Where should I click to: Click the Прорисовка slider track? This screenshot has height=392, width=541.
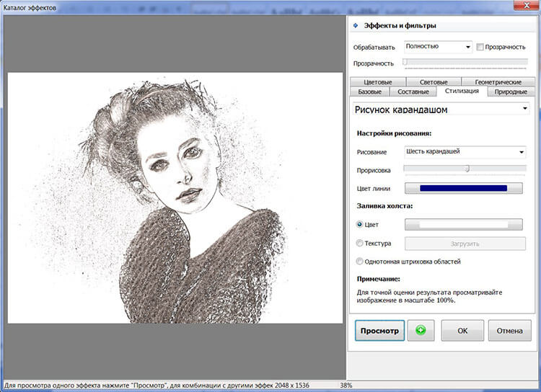464,169
